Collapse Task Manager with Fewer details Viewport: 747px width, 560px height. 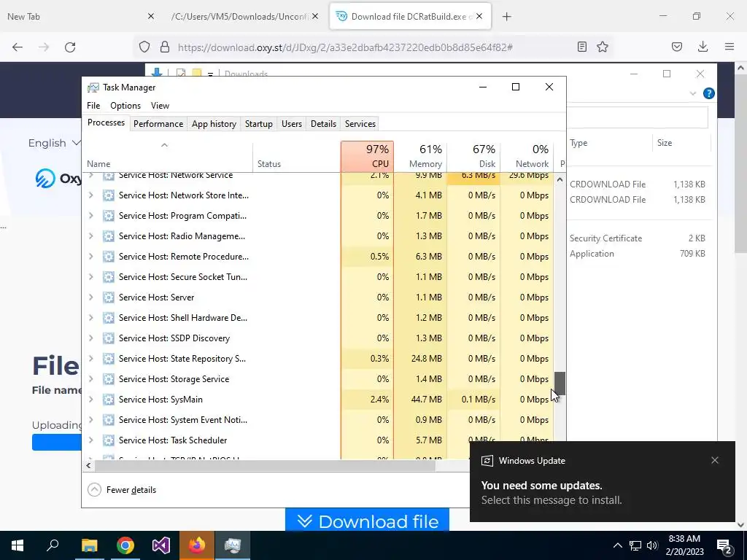click(122, 489)
